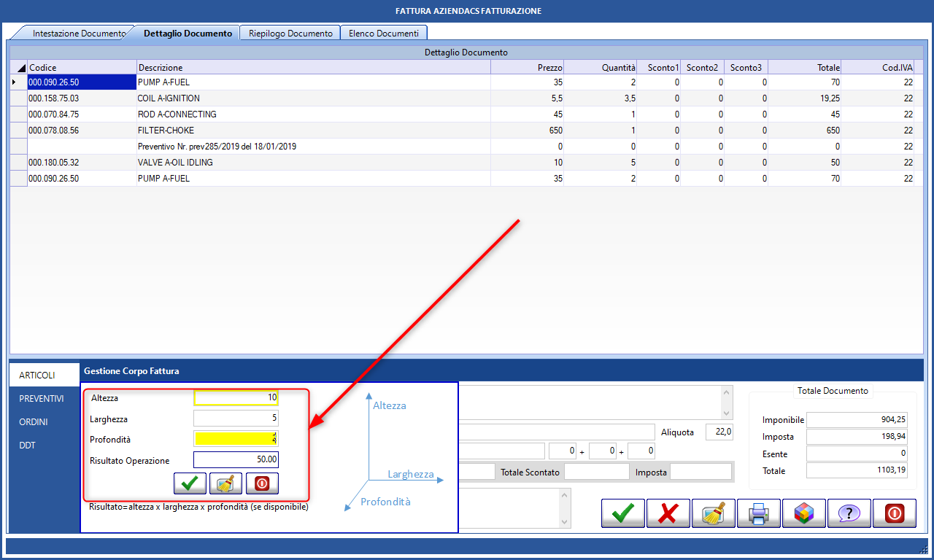This screenshot has height=560, width=934.
Task: Open help with the question mark bubble
Action: tap(849, 513)
